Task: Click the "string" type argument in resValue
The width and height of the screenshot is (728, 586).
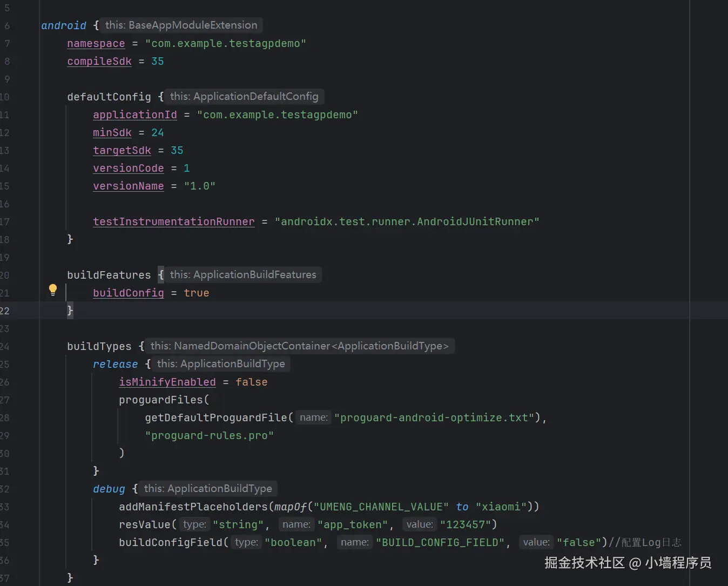Action: [x=239, y=524]
